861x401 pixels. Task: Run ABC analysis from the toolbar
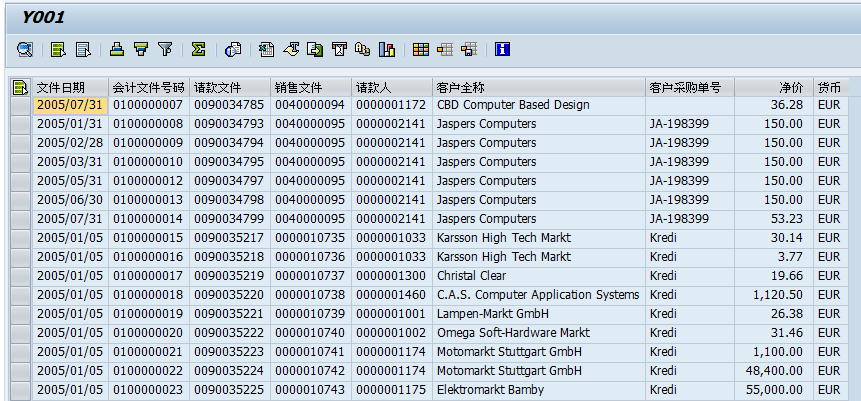pos(362,49)
